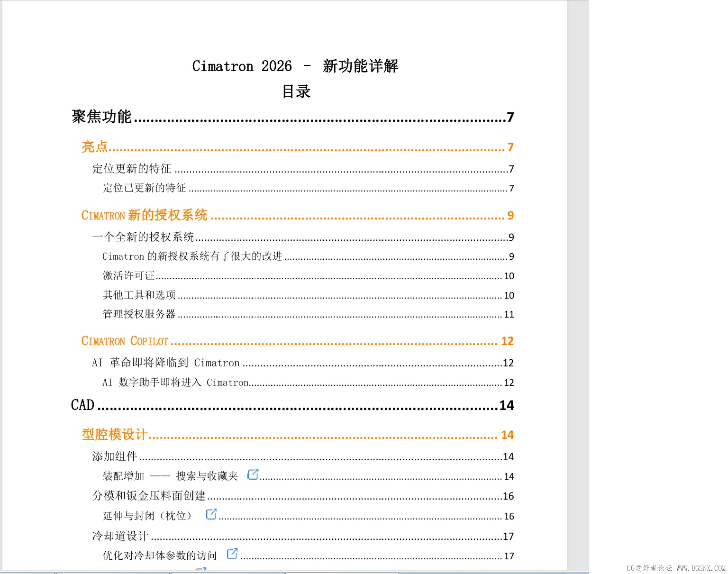The height and width of the screenshot is (574, 728).
Task: Open external link icon beside 搜索与收藏夹
Action: click(253, 474)
